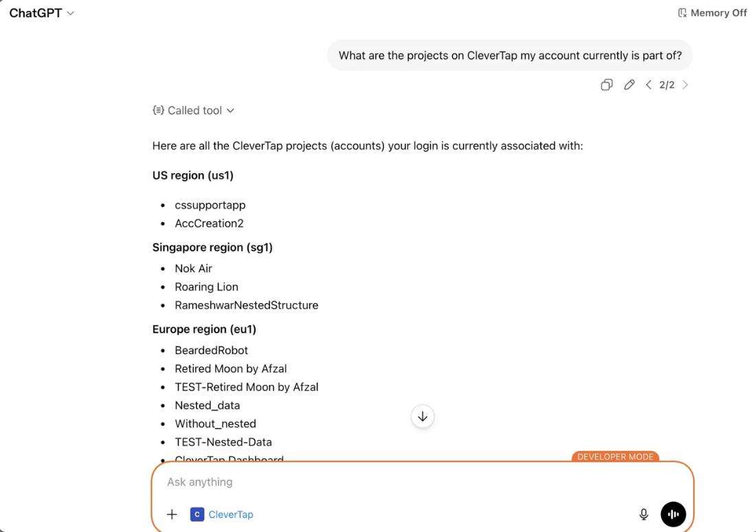This screenshot has width=756, height=532.
Task: Click the tool braces icon beside Called tool
Action: click(158, 111)
